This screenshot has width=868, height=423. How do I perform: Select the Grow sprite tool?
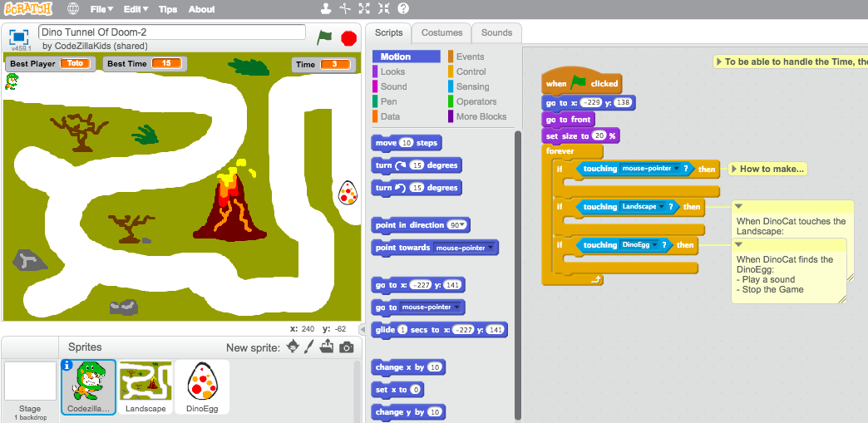point(364,8)
